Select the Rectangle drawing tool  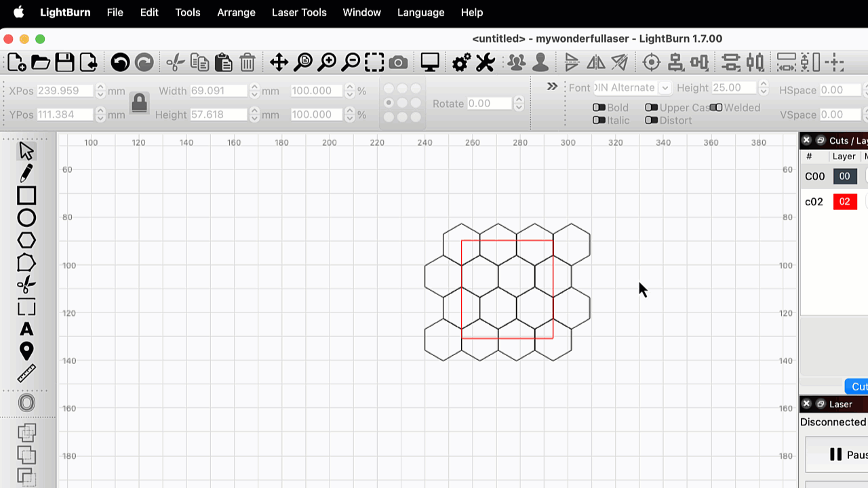click(26, 196)
